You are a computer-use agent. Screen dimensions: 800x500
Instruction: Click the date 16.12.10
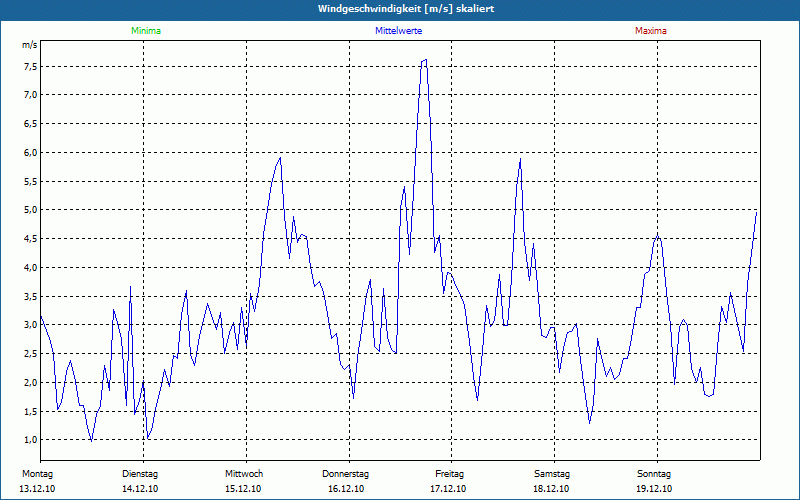pyautogui.click(x=346, y=489)
